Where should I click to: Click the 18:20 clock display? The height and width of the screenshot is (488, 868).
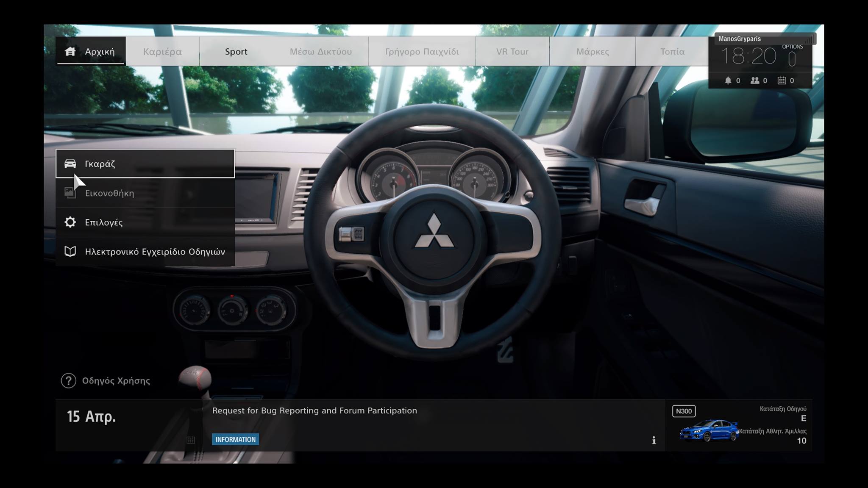748,56
